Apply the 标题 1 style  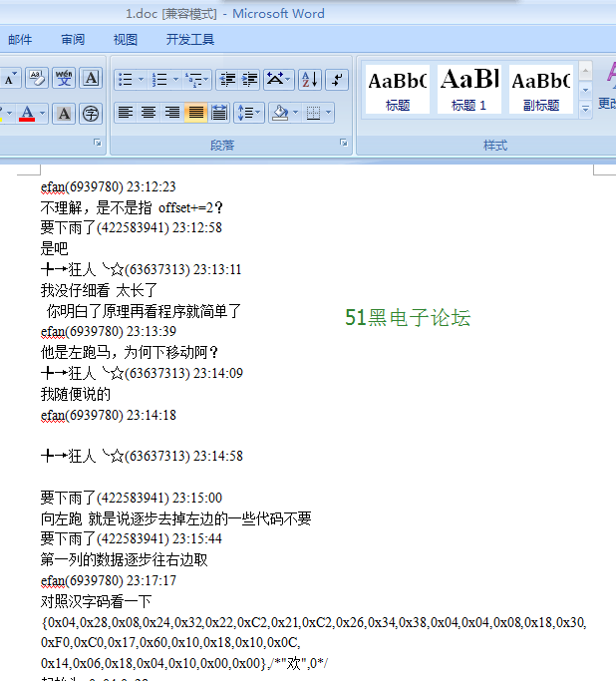click(x=469, y=90)
